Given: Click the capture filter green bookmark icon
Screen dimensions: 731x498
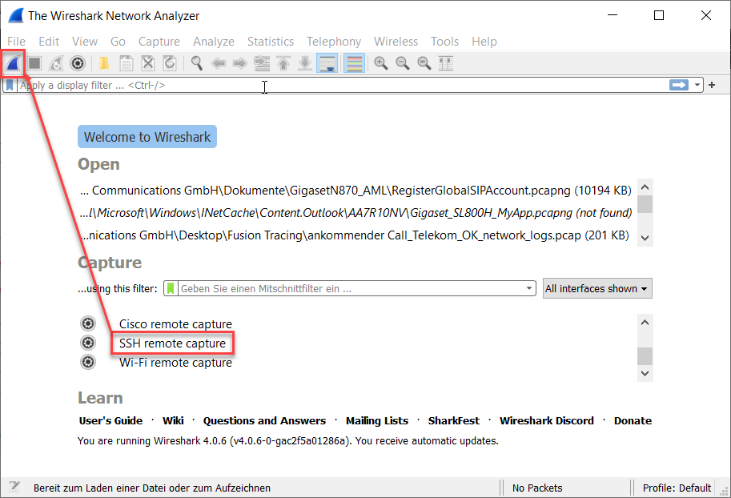Looking at the screenshot, I should 171,289.
